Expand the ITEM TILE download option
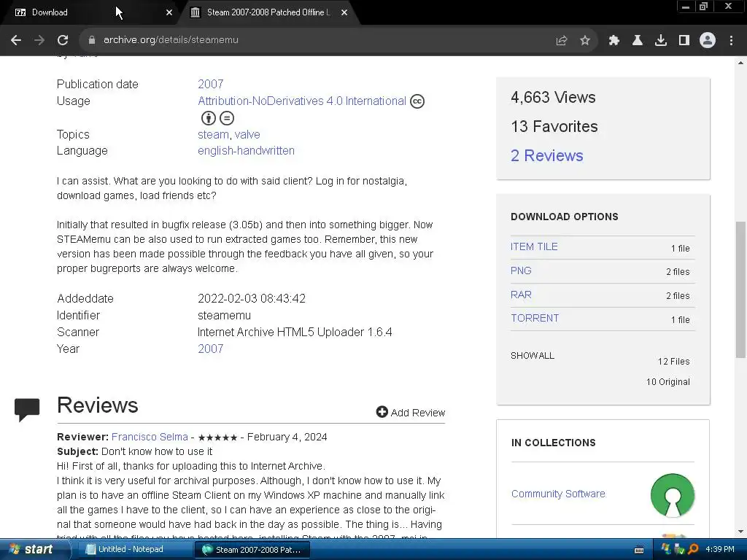The width and height of the screenshot is (747, 560). [534, 246]
